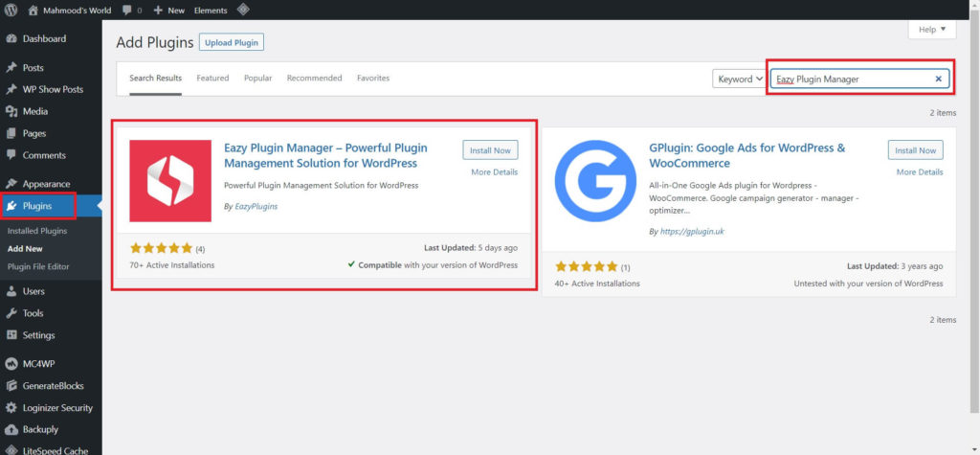
Task: Click the pin icon beside Posts
Action: click(x=11, y=68)
